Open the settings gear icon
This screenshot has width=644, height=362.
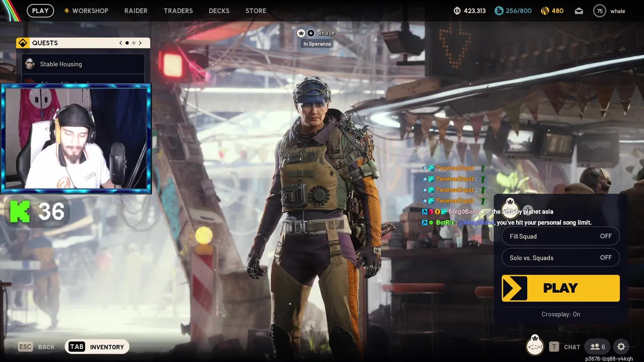[x=621, y=347]
